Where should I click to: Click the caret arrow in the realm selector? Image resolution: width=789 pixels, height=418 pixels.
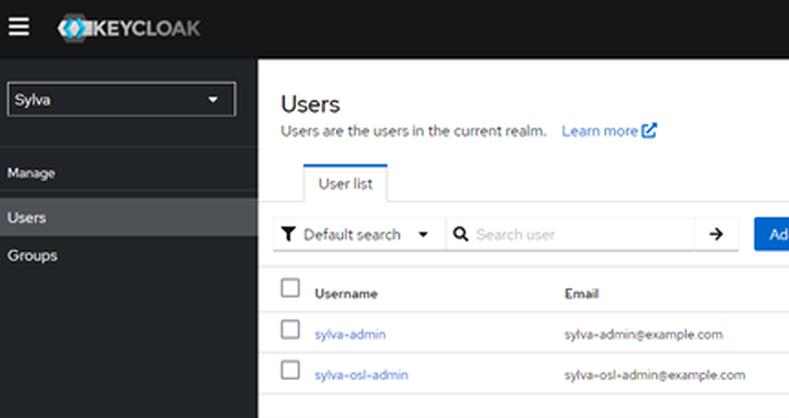pos(212,99)
